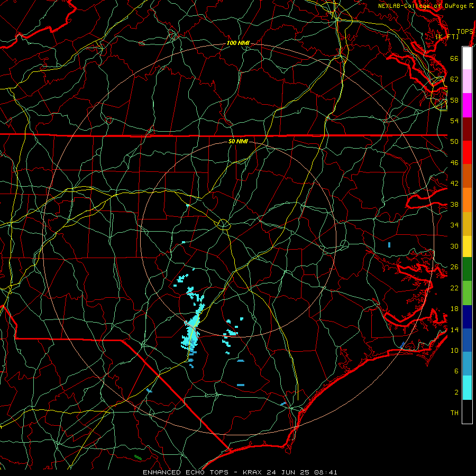Choose the gold legend color band
Viewport: 476px width, 476px height.
tap(467, 224)
